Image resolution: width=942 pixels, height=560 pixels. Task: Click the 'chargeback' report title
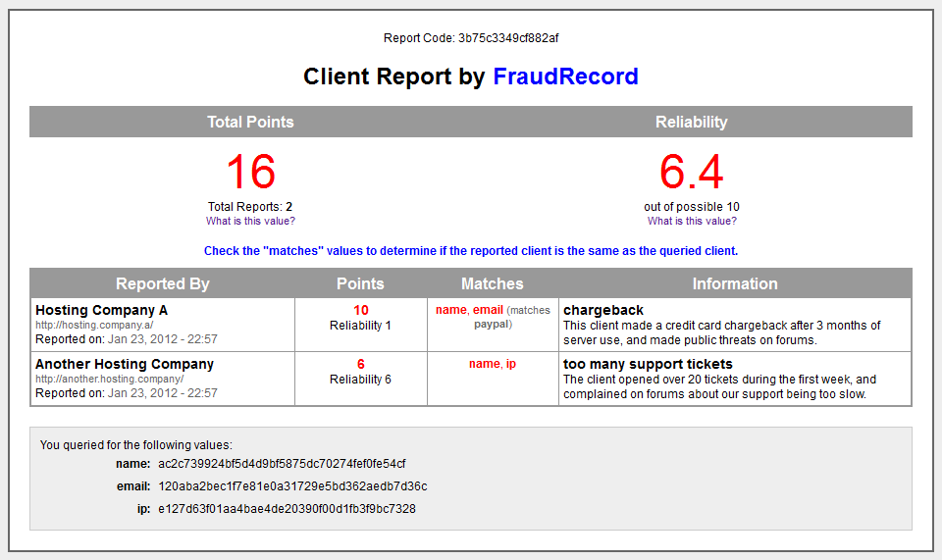pyautogui.click(x=603, y=310)
